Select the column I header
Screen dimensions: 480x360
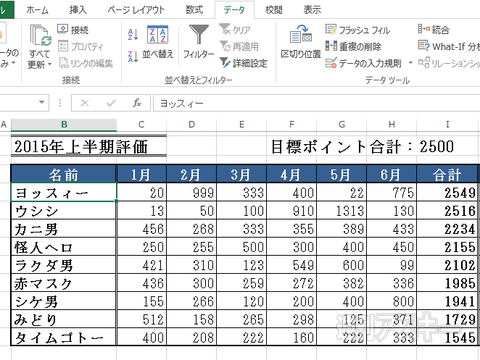coord(448,125)
